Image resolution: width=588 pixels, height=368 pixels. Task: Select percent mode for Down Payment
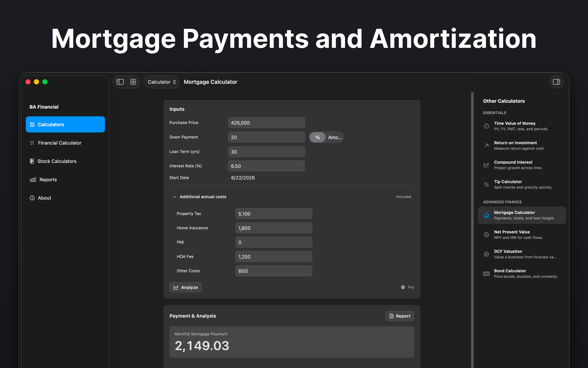(x=317, y=137)
